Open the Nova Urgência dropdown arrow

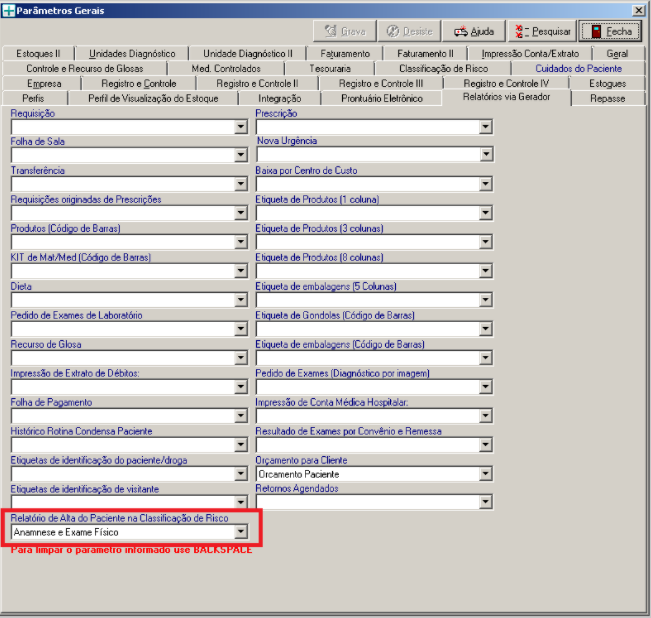[485, 154]
